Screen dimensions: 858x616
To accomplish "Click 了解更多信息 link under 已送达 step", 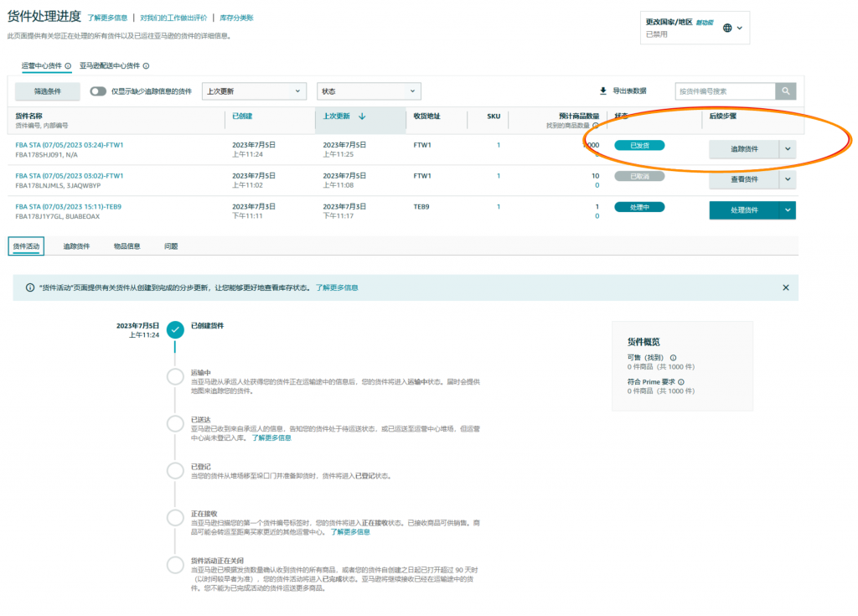I will click(x=271, y=438).
